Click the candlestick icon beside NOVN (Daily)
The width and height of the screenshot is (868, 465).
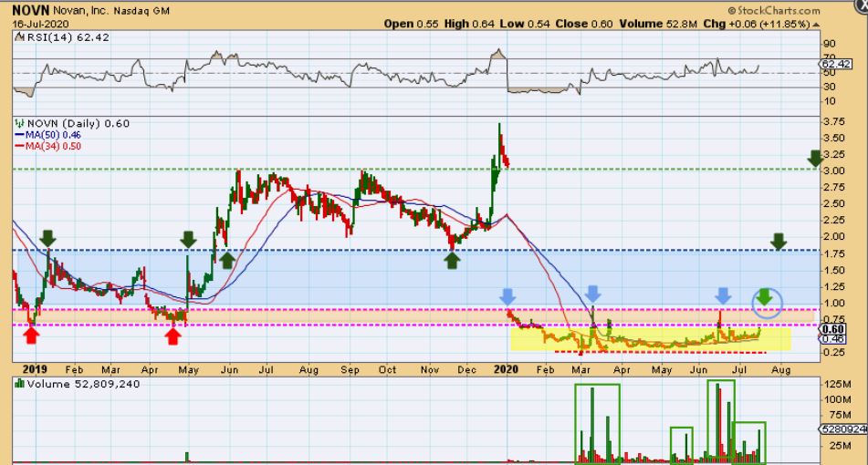[x=19, y=123]
